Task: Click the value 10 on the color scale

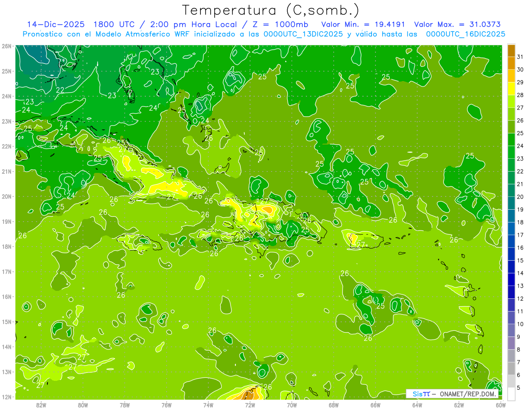Action: click(x=520, y=324)
